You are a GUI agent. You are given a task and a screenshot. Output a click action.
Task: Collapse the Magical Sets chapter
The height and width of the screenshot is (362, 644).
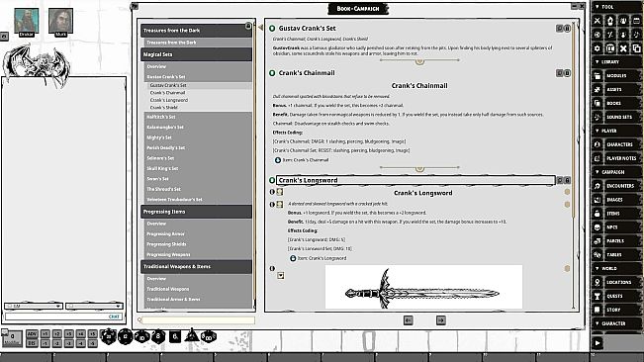pyautogui.click(x=196, y=54)
